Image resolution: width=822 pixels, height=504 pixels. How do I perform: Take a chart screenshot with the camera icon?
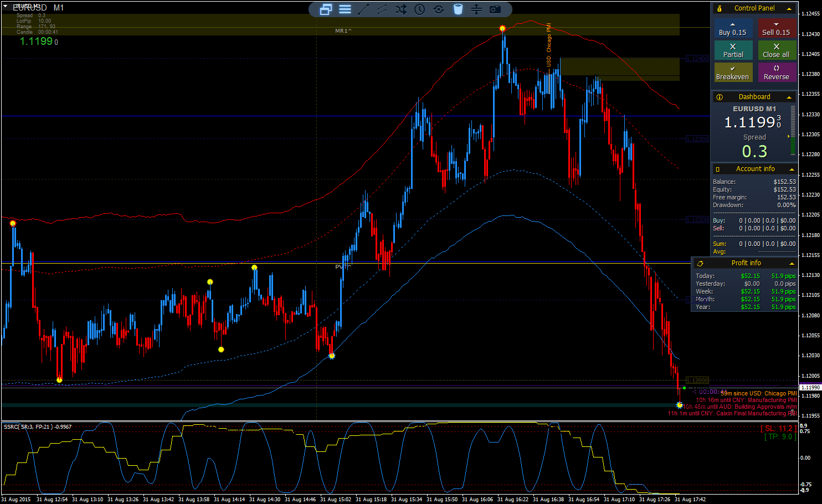point(495,9)
